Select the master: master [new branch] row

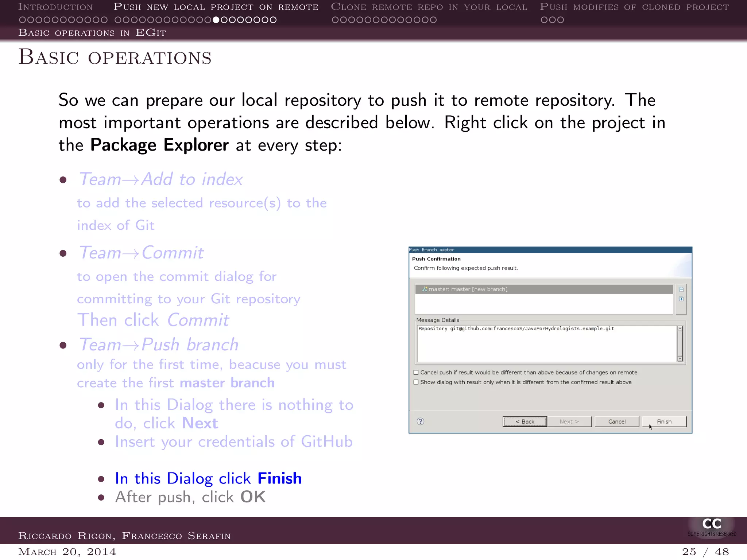544,289
